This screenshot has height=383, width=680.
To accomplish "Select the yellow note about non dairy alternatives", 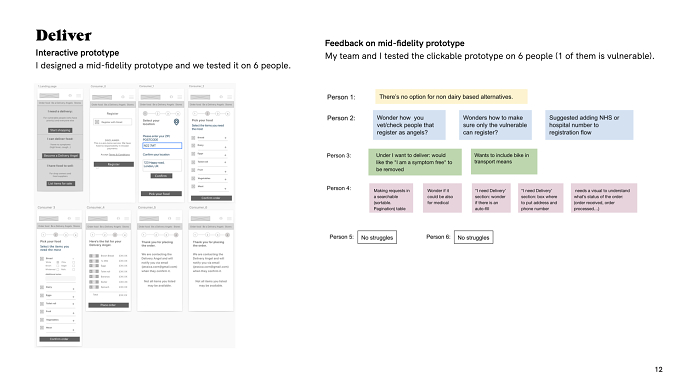I will 451,97.
